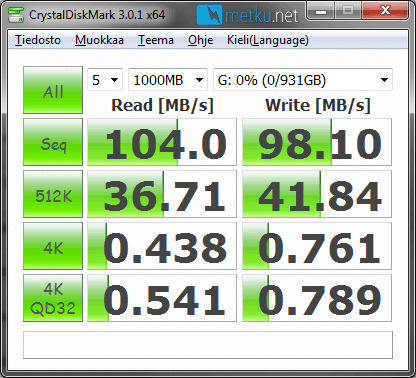Run the 4K QD32 test
The height and width of the screenshot is (378, 416).
point(53,298)
